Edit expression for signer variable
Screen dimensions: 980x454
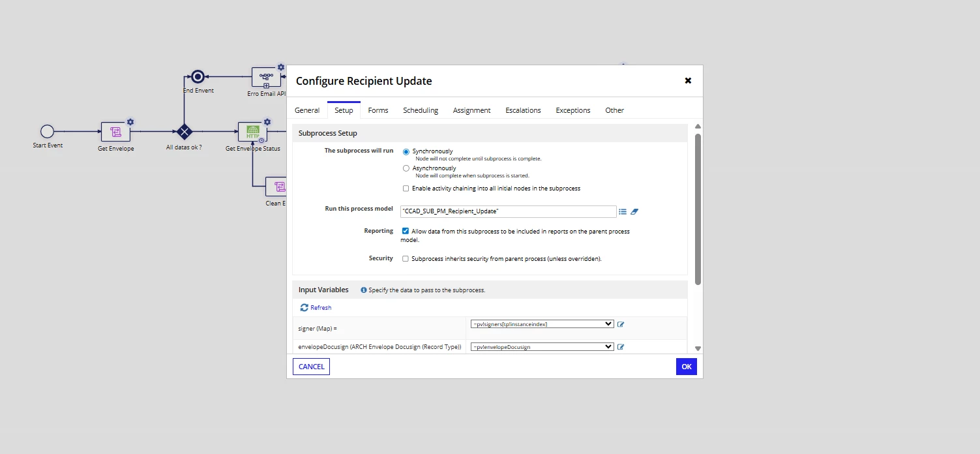(621, 324)
